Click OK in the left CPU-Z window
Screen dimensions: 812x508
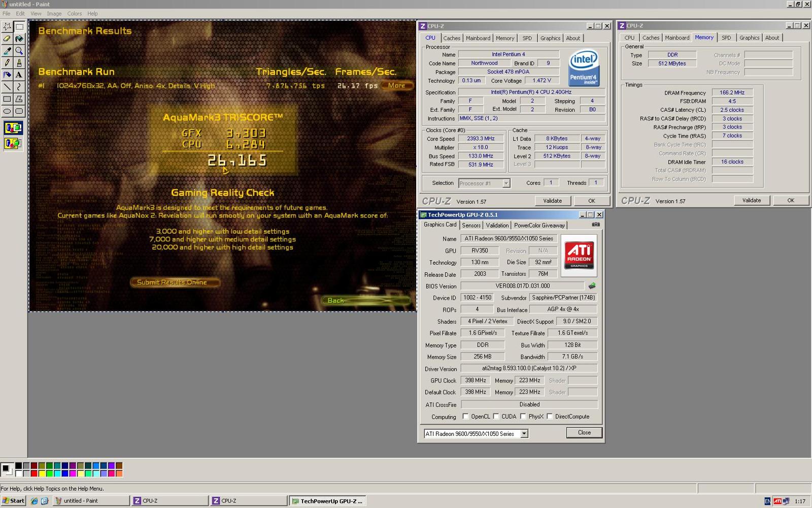point(592,201)
